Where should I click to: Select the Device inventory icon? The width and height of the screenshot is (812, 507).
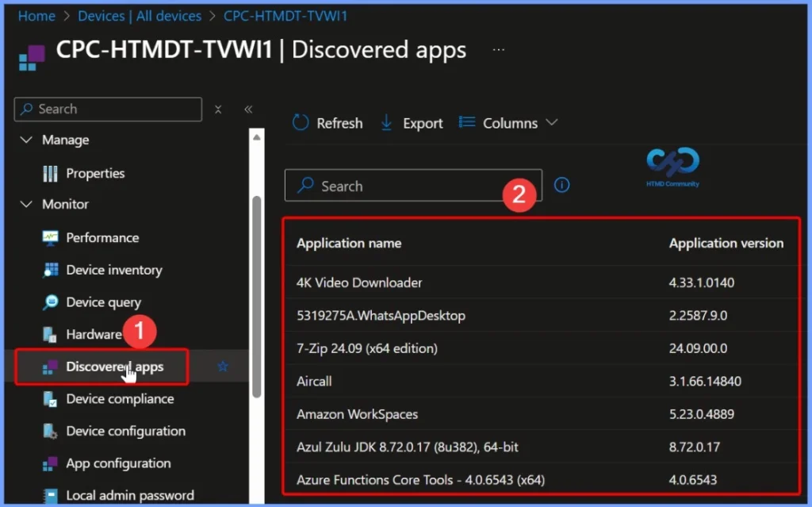[x=49, y=270]
